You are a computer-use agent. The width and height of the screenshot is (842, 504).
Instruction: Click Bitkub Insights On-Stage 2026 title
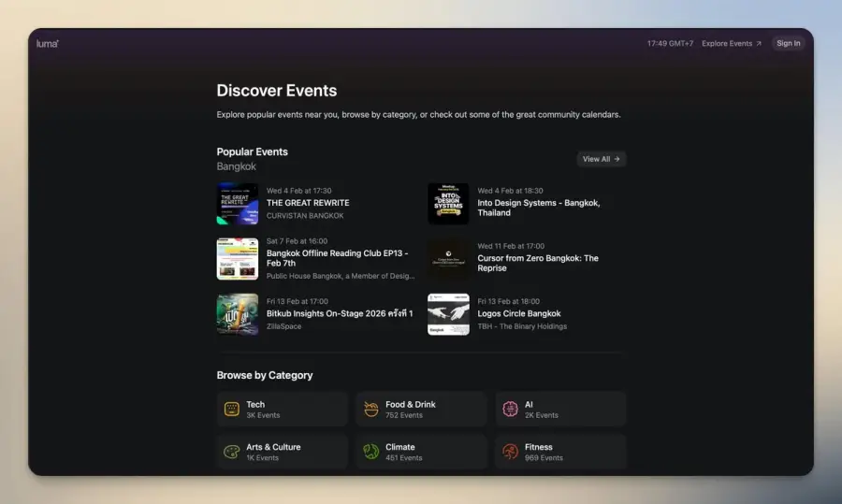(340, 313)
